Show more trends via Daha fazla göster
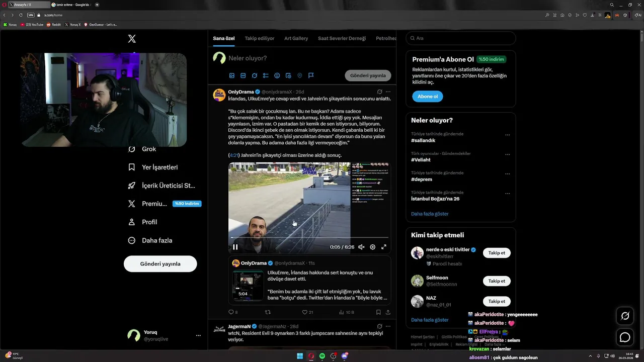Image resolution: width=644 pixels, height=362 pixels. click(430, 214)
